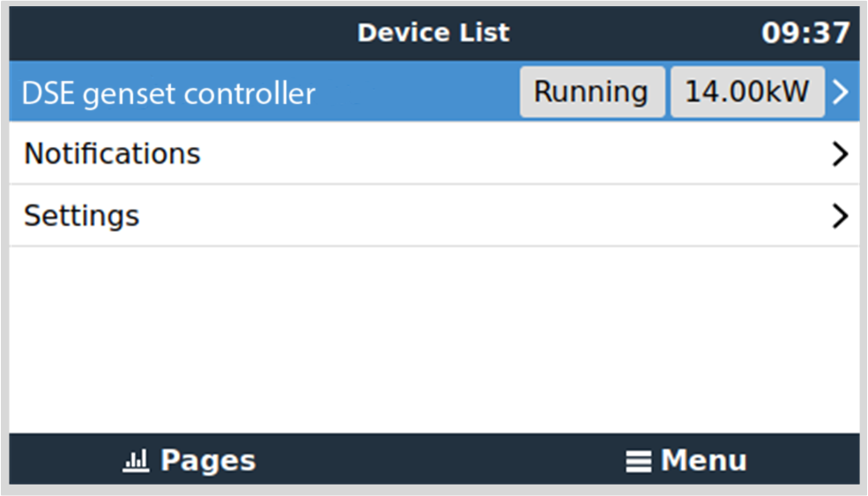The image size is (868, 496).
Task: Click the Device List title
Action: point(433,33)
